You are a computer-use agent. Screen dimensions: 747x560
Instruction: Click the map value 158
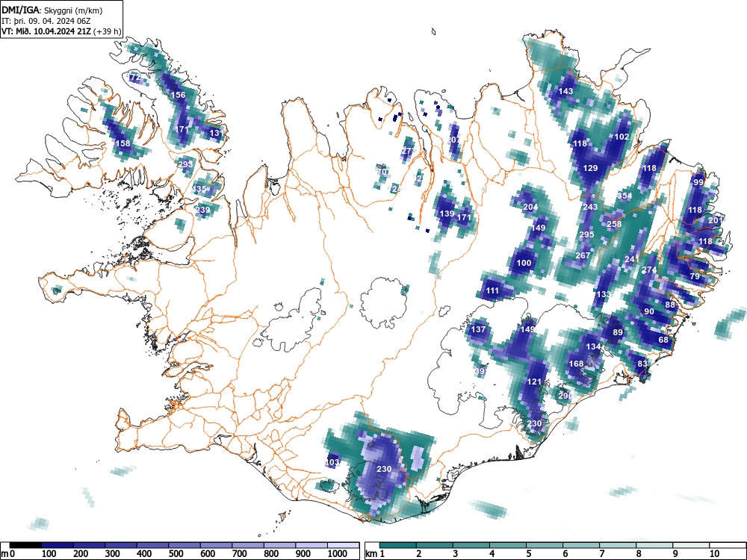pyautogui.click(x=123, y=143)
